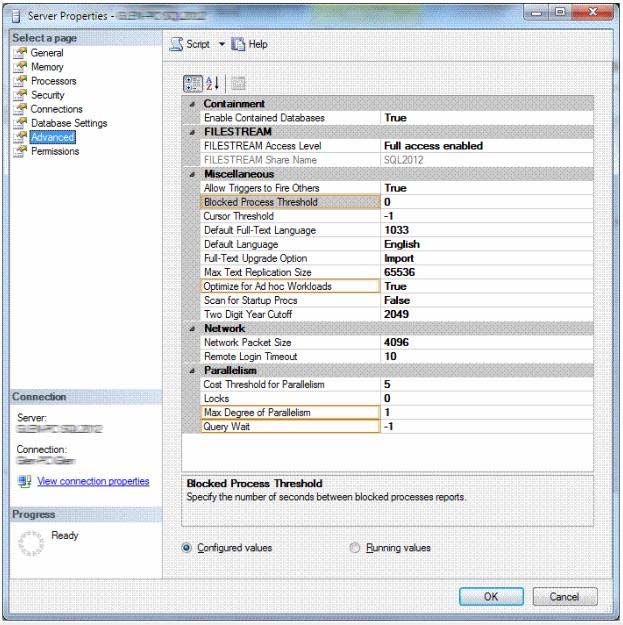The image size is (623, 625).
Task: Click the Database Settings page icon
Action: pyautogui.click(x=20, y=123)
